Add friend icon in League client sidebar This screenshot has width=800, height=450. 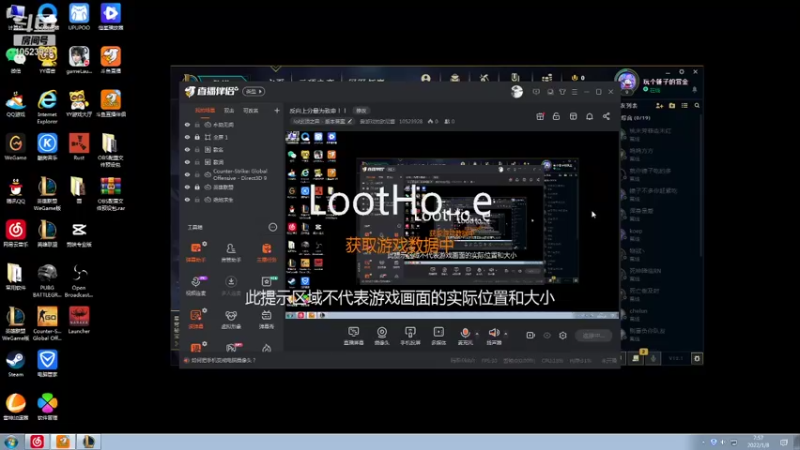click(x=659, y=106)
